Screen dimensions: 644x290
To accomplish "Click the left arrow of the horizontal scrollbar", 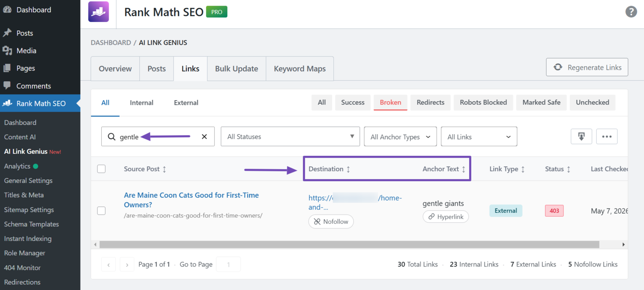I will [x=95, y=245].
